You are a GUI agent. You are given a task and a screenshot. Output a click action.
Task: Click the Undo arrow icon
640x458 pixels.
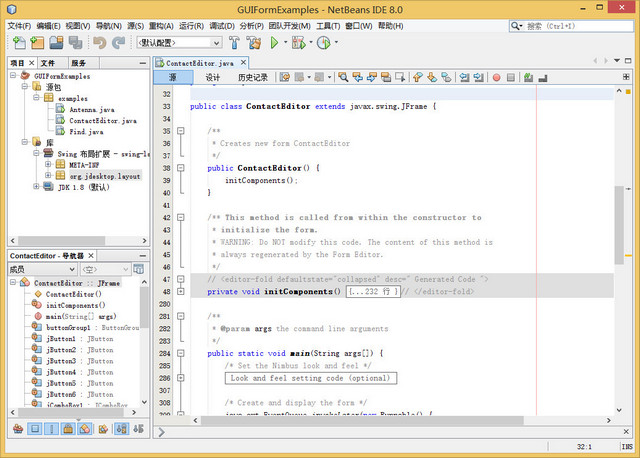click(x=99, y=42)
